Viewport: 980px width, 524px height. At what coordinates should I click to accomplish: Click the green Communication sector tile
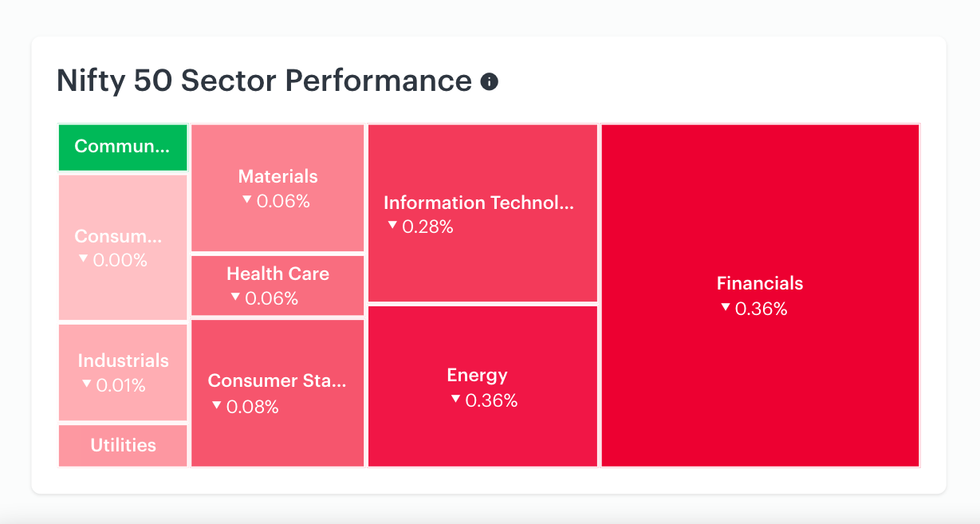click(123, 148)
